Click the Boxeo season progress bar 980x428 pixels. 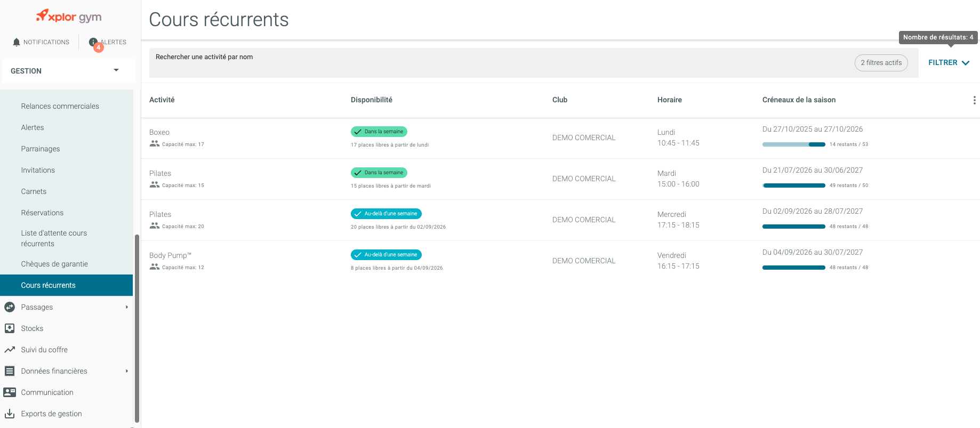point(794,144)
